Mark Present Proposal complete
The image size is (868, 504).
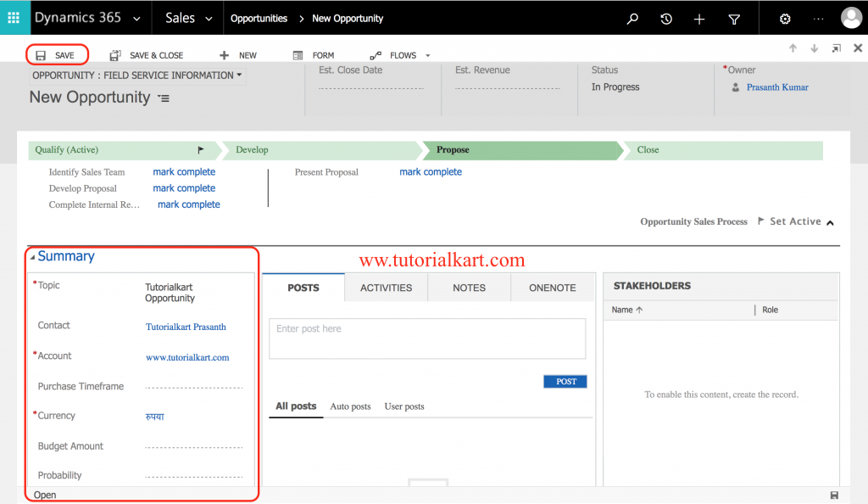(431, 171)
